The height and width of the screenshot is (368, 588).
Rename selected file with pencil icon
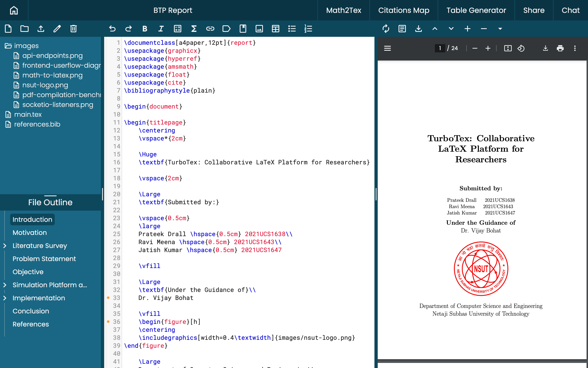coord(57,29)
